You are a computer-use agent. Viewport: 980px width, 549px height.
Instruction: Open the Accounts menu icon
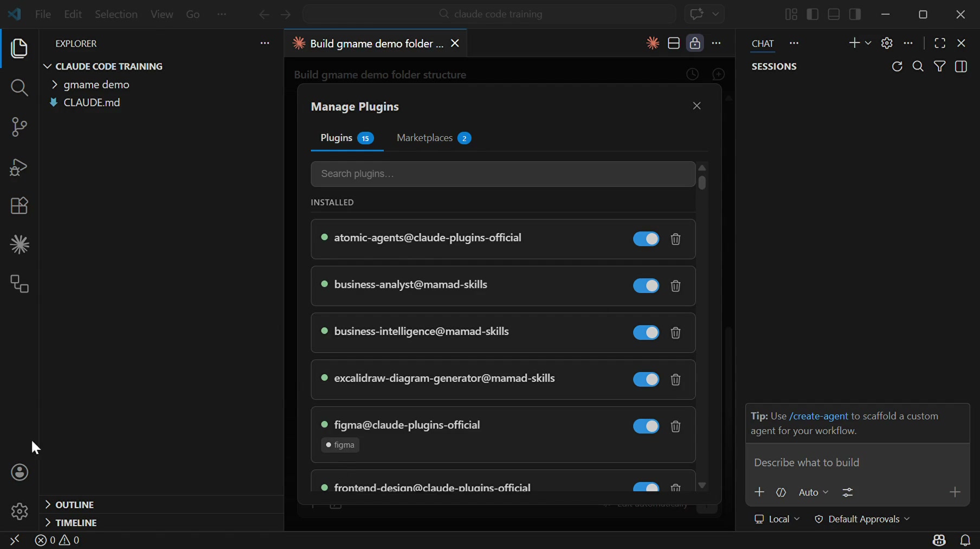click(20, 473)
